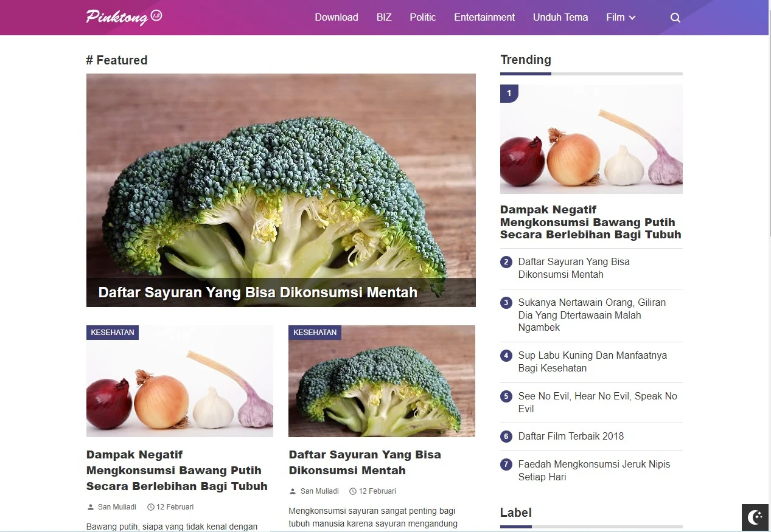Click author icon beside San Muliadi under broccoli post
The width and height of the screenshot is (771, 532).
(293, 491)
